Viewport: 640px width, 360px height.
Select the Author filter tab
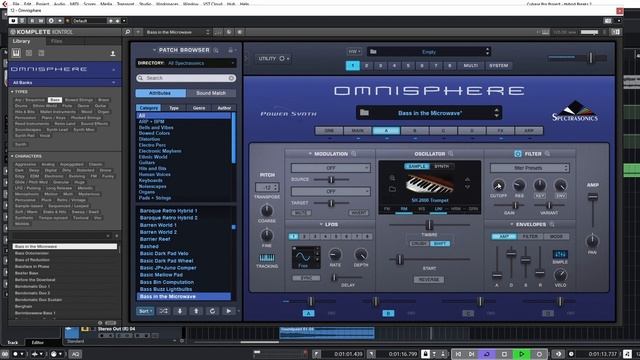[224, 108]
